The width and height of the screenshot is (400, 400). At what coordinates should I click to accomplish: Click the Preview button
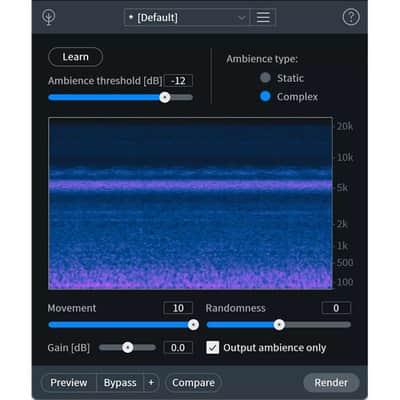coord(69,383)
